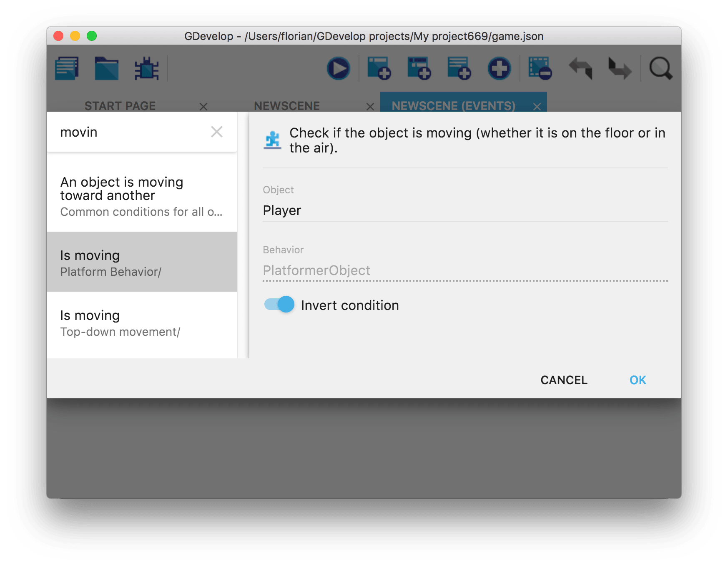The height and width of the screenshot is (565, 728).
Task: Choose and add another event plus icon
Action: point(499,68)
